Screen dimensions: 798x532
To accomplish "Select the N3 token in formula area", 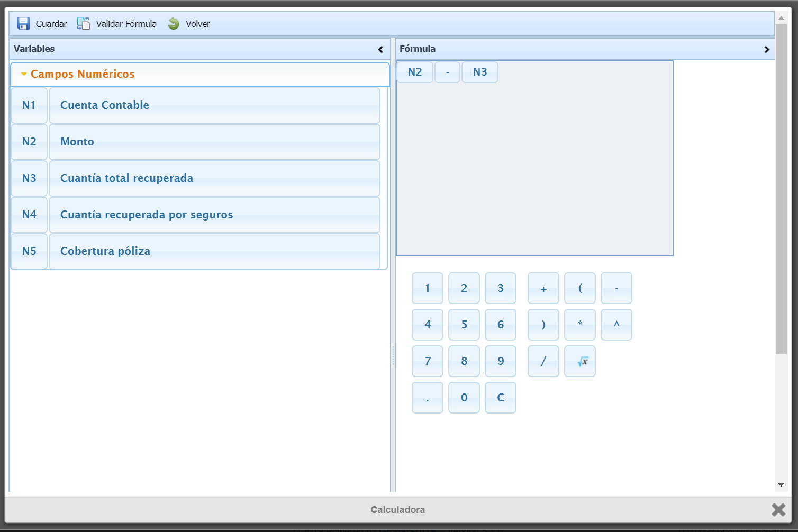I will click(479, 72).
